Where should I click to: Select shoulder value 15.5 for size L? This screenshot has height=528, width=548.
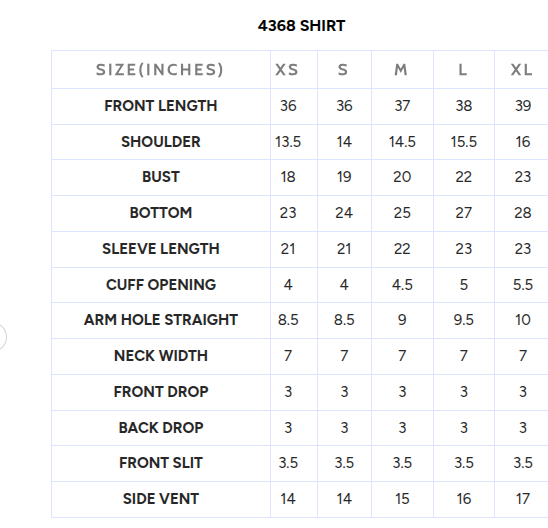click(x=463, y=142)
